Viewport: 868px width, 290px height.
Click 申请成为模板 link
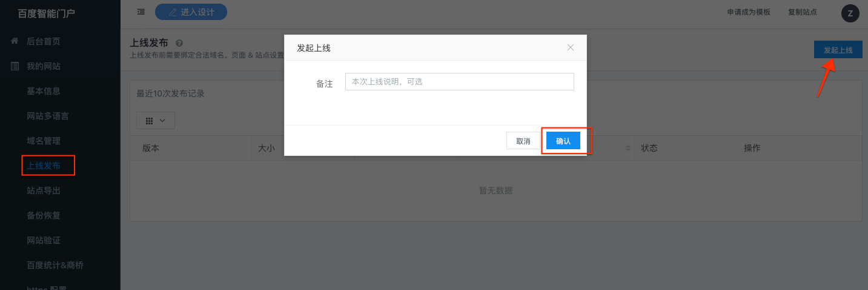(x=749, y=12)
